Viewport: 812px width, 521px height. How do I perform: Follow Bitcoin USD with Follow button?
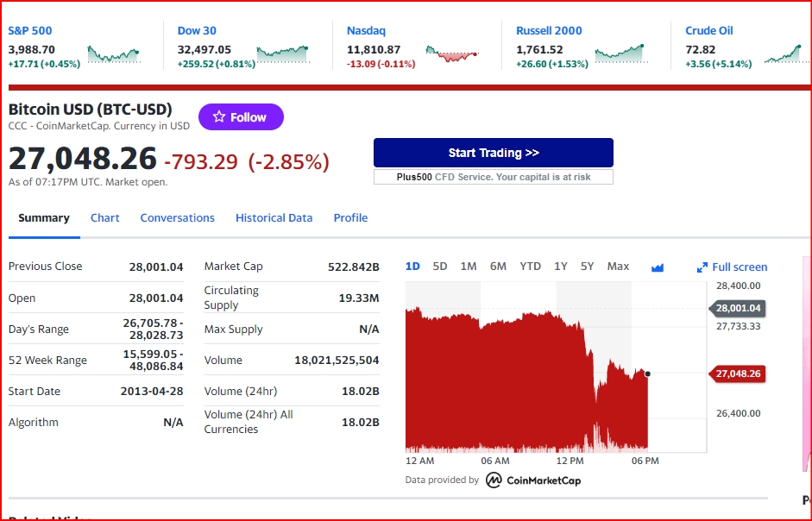pyautogui.click(x=241, y=117)
